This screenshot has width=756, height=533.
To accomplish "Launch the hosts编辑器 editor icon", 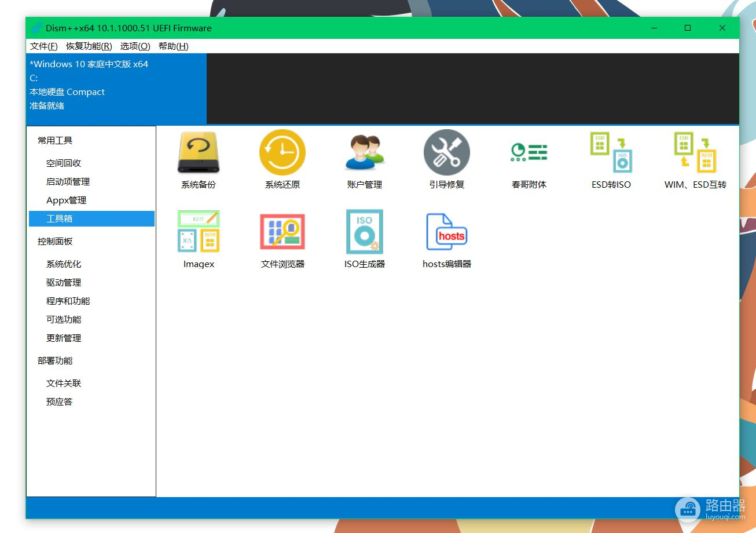I will point(447,232).
